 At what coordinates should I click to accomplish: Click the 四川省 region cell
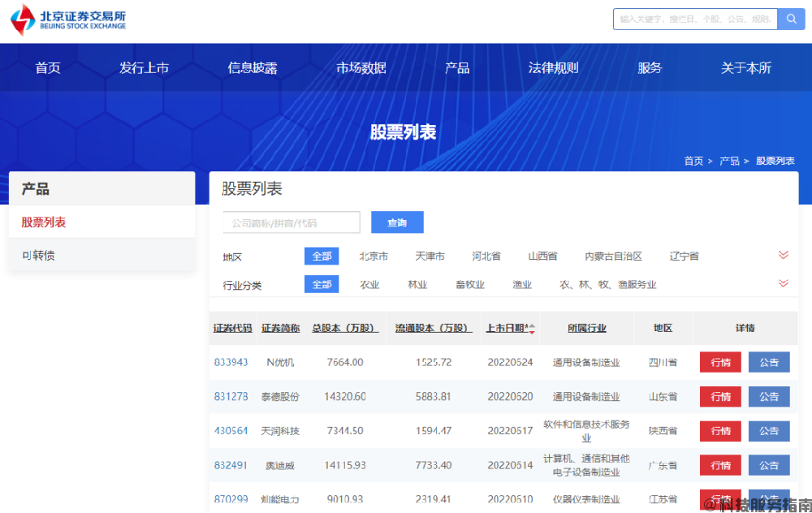point(663,362)
